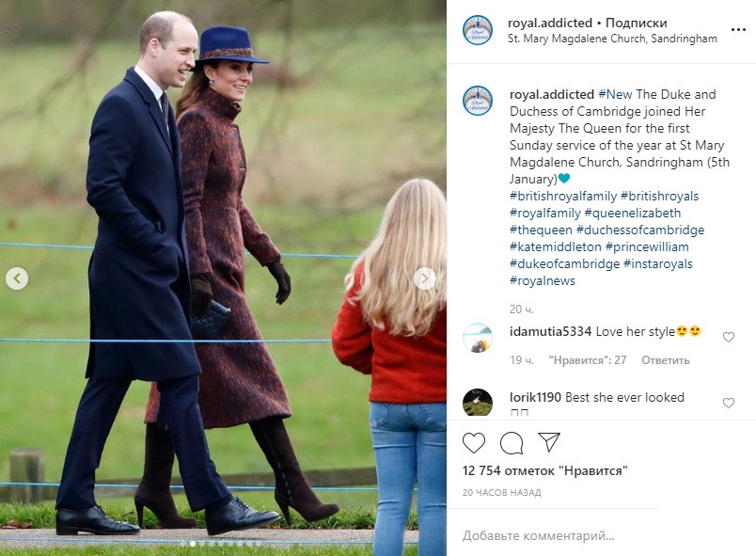Reply to idamutia5334 with Ответить
Screen dimensions: 756x556
click(666, 360)
